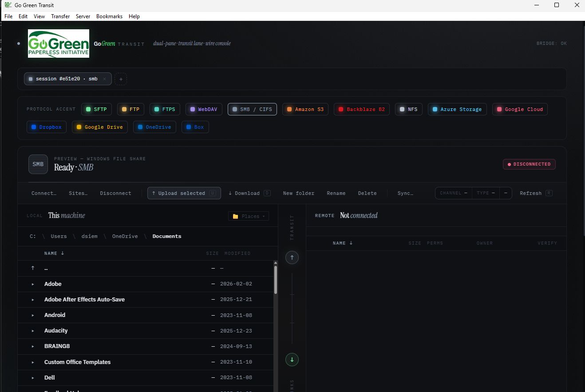Expand the Adobe folder

pos(33,284)
